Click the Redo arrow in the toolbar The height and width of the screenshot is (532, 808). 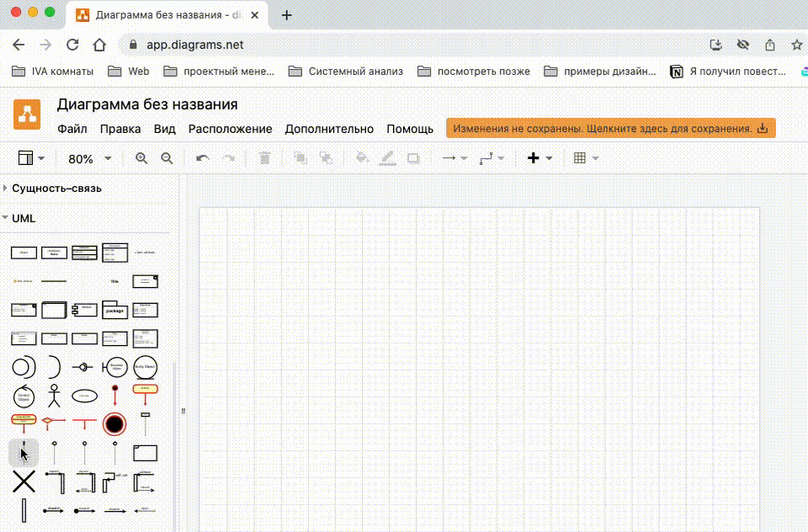click(x=228, y=158)
